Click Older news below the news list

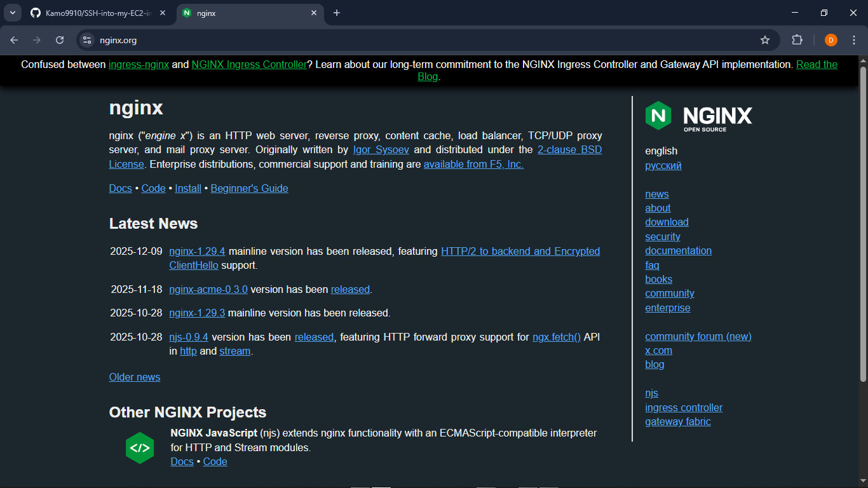pos(134,377)
